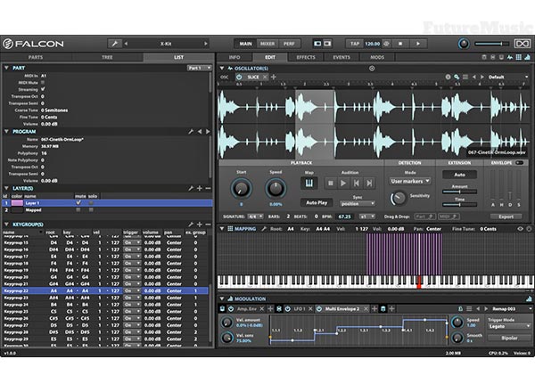Click the TAP tempo button
This screenshot has height=392, width=535.
355,44
